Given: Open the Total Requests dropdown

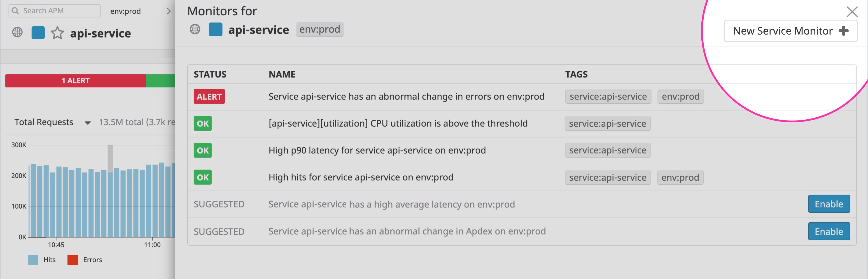Looking at the screenshot, I should tap(88, 122).
